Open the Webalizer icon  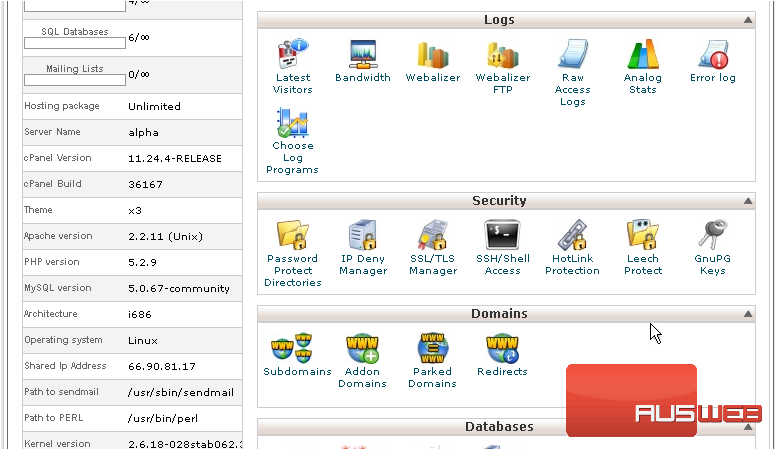433,54
